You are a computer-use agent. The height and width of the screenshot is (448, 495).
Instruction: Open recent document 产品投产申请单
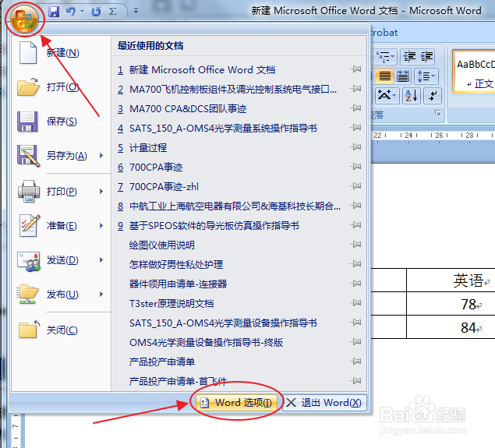pyautogui.click(x=239, y=362)
